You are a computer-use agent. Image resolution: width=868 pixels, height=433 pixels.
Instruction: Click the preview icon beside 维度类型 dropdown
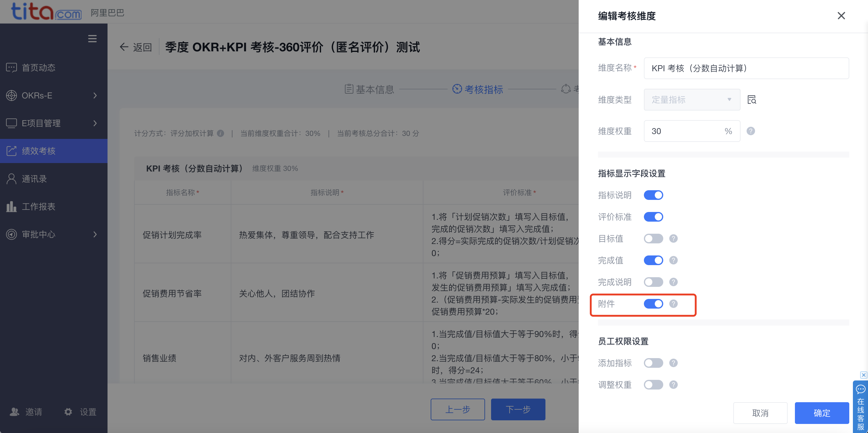pyautogui.click(x=752, y=99)
